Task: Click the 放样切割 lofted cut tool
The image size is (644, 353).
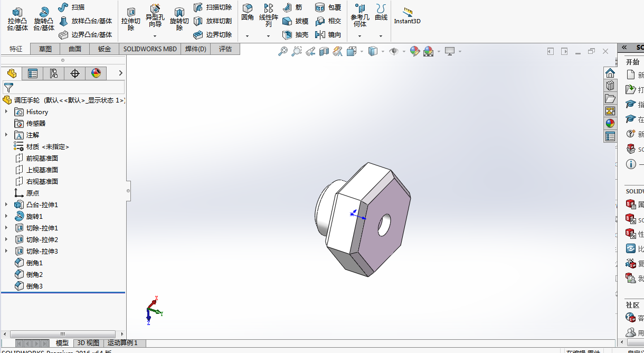Action: pyautogui.click(x=213, y=21)
